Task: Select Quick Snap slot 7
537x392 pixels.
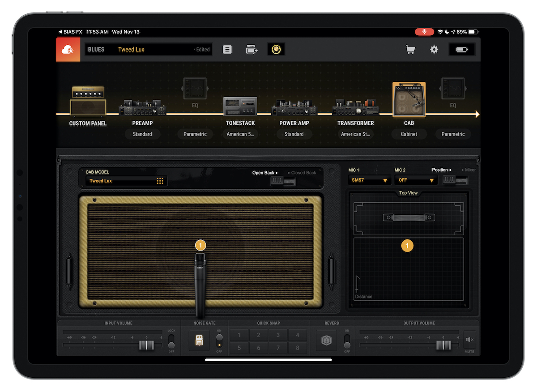Action: point(278,348)
